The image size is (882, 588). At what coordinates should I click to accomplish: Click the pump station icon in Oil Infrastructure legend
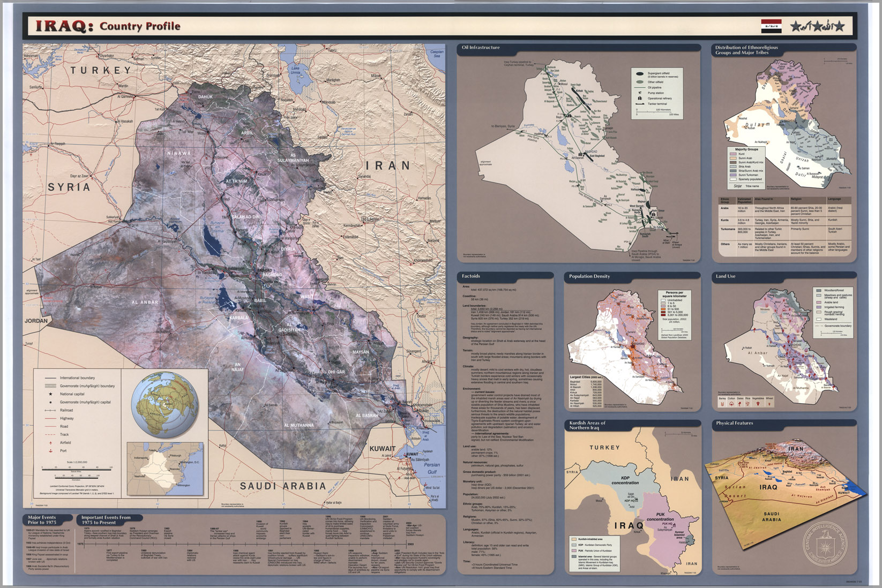pyautogui.click(x=640, y=93)
